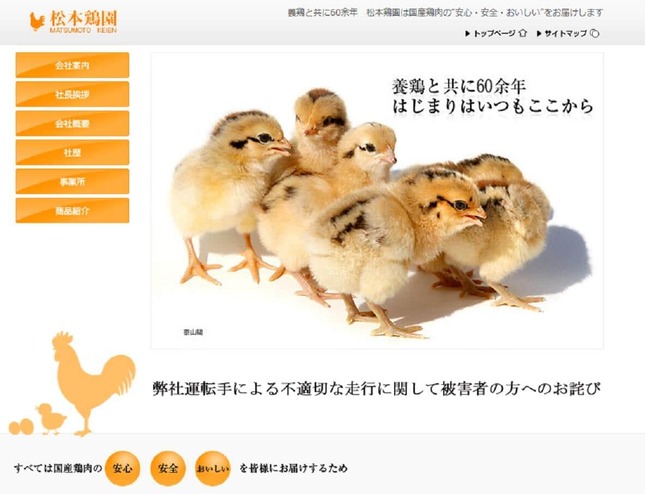This screenshot has width=645, height=494.
Task: Open the 商品紹介 menu button
Action: [x=72, y=211]
